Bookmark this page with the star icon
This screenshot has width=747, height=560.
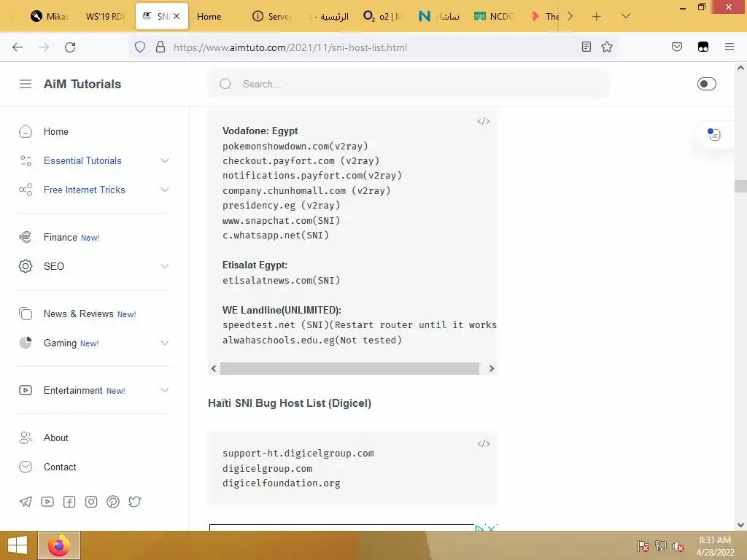tap(607, 47)
